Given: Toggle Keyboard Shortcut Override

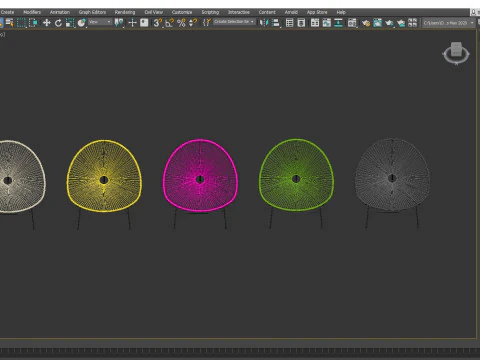Looking at the screenshot, I should 144,23.
